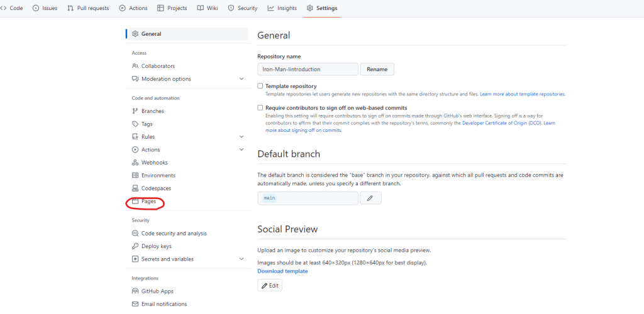
Task: Click the Branches git-branch icon
Action: 135,111
